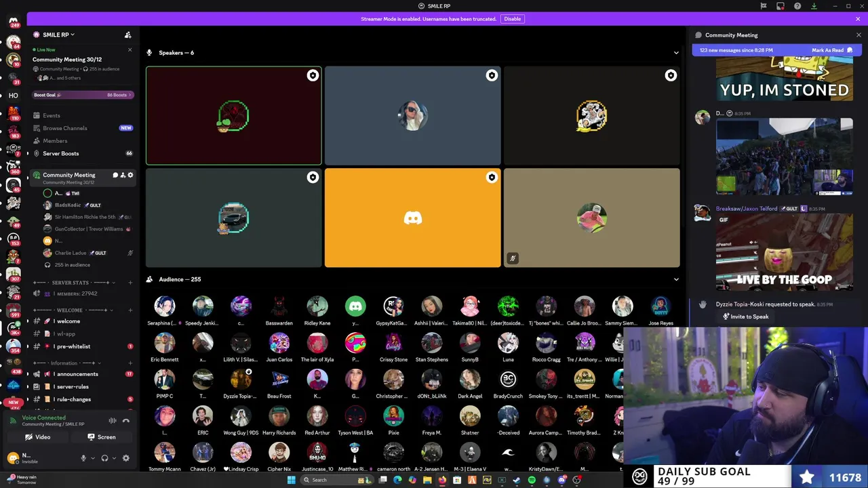Add channel to Information category

[x=130, y=363]
